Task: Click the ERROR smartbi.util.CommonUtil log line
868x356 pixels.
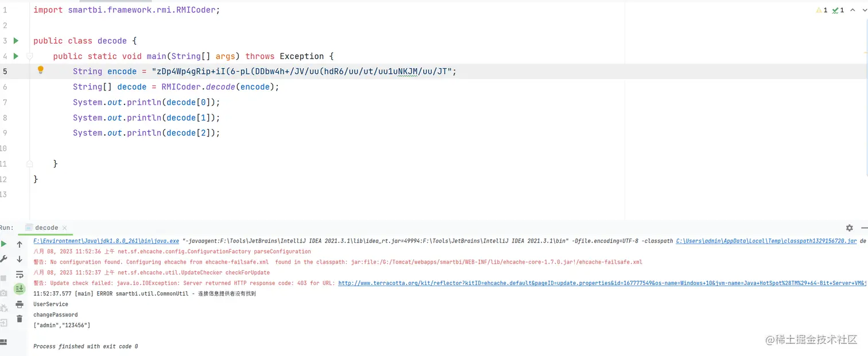Action: point(145,294)
